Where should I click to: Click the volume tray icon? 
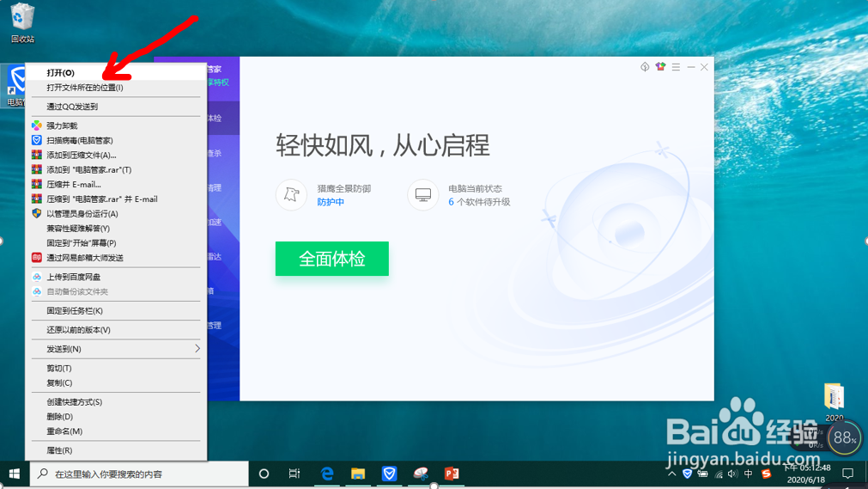coord(733,474)
